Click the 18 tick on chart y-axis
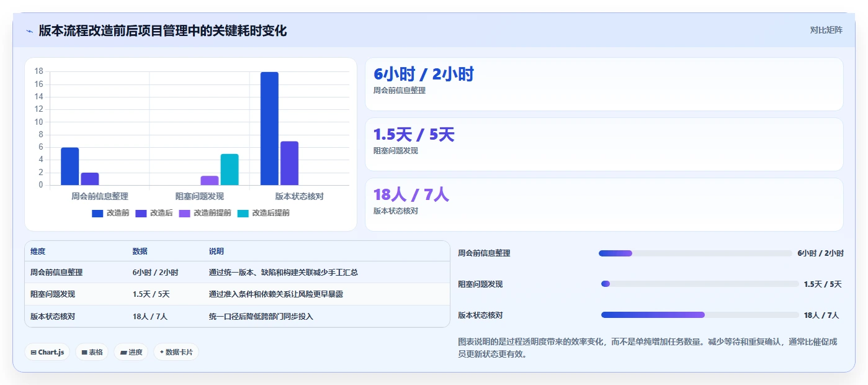The image size is (868, 385). tap(39, 71)
